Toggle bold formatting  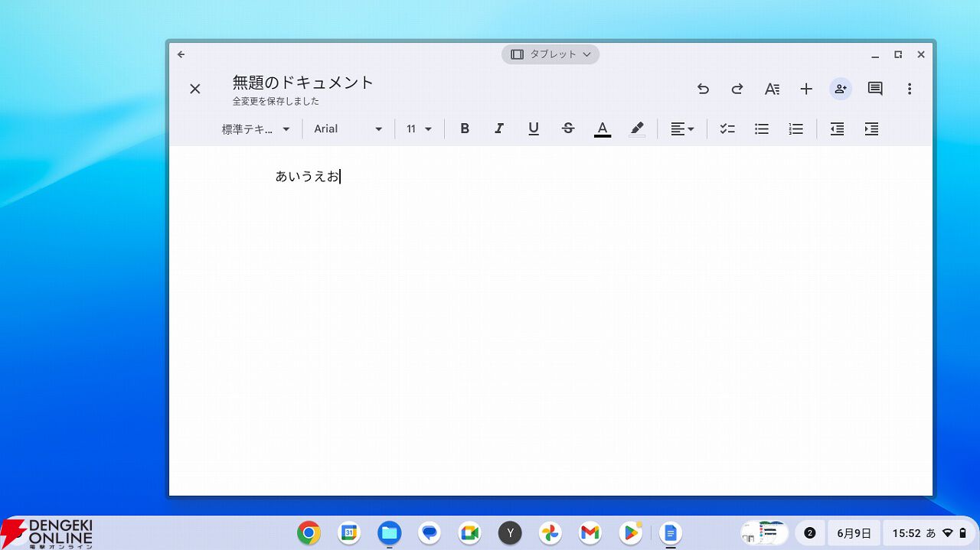465,129
